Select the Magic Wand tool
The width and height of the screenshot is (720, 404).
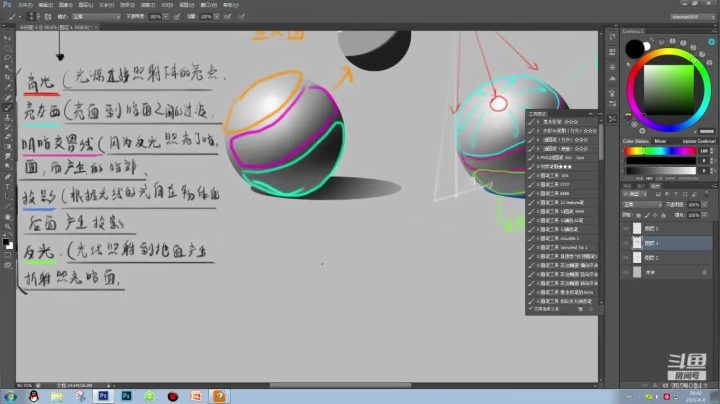(7, 68)
